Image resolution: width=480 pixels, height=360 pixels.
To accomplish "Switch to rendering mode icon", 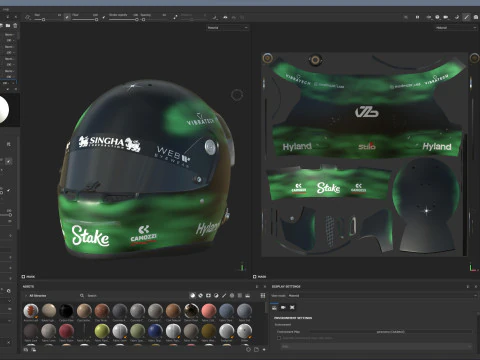I will (x=476, y=17).
